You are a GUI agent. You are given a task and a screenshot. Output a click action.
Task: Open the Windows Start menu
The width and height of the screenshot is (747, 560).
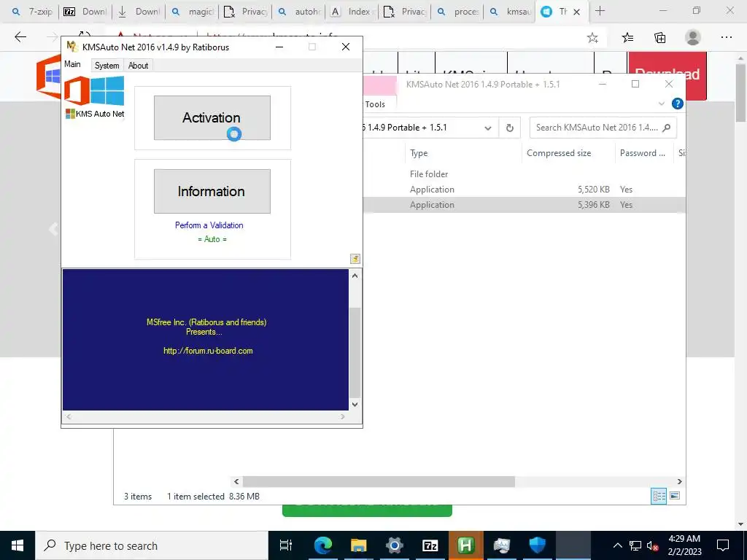[18, 545]
